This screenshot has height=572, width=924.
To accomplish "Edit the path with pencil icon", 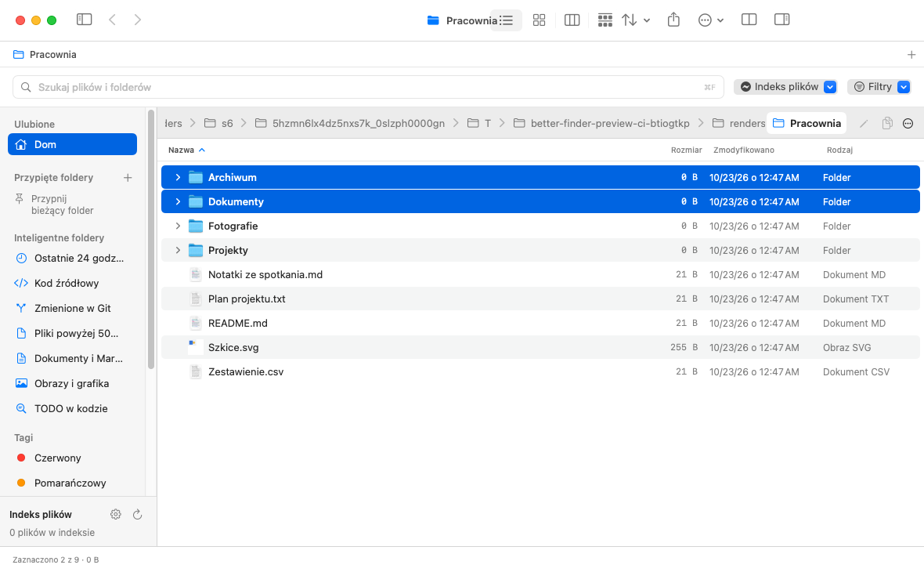I will (x=864, y=123).
